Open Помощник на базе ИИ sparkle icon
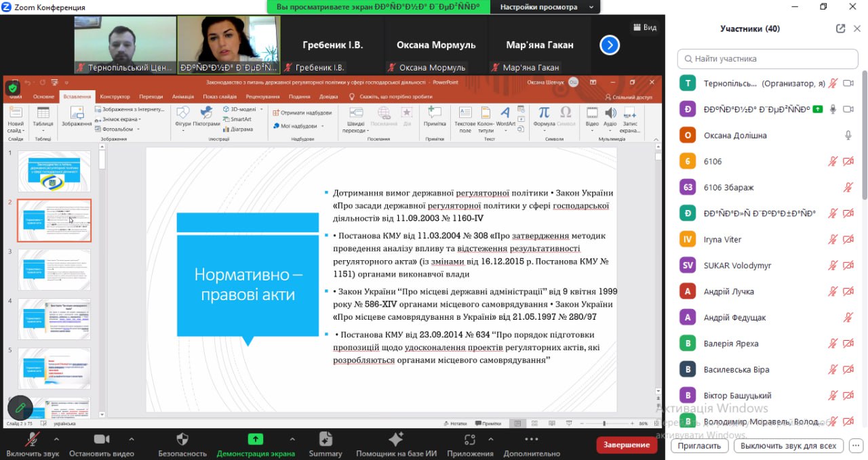This screenshot has width=868, height=460. pos(396,439)
